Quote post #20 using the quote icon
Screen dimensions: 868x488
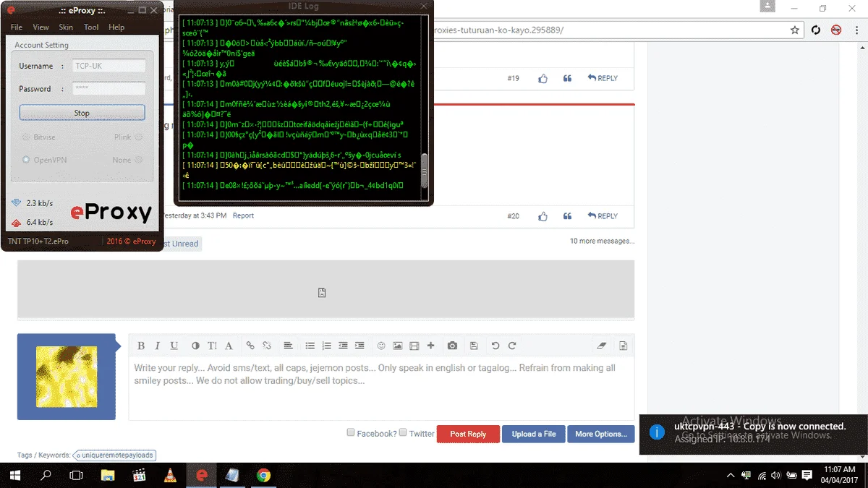click(x=567, y=216)
